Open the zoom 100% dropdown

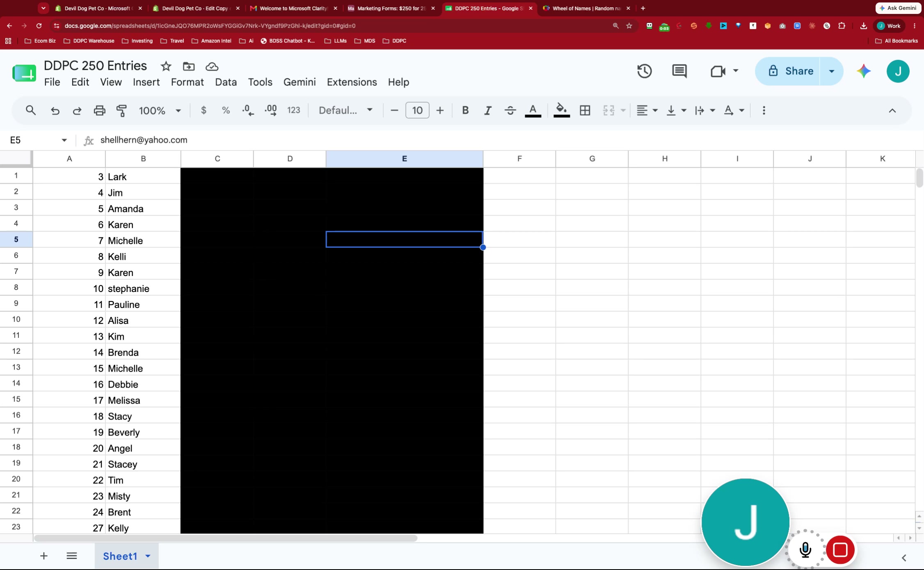point(160,110)
